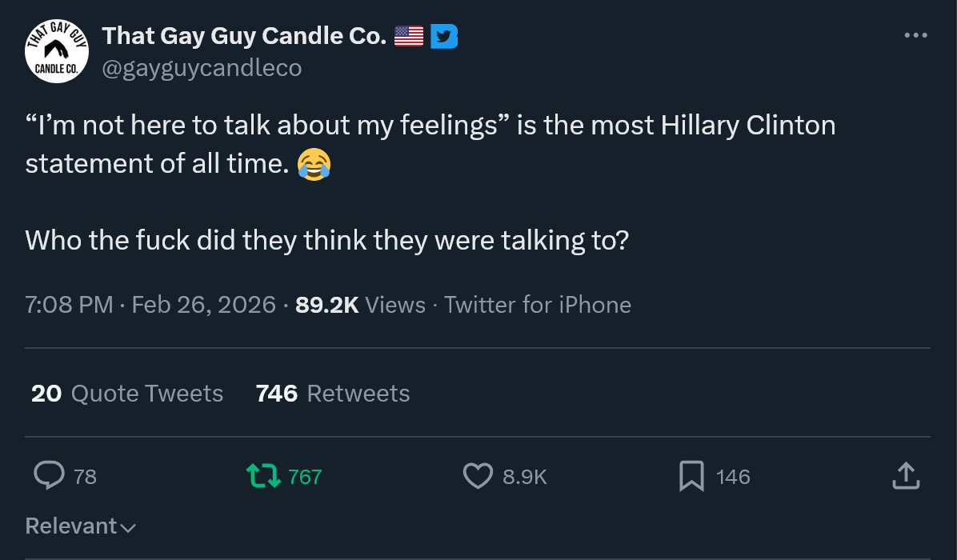
Task: Click the 7:08 PM timestamp
Action: pyautogui.click(x=70, y=305)
